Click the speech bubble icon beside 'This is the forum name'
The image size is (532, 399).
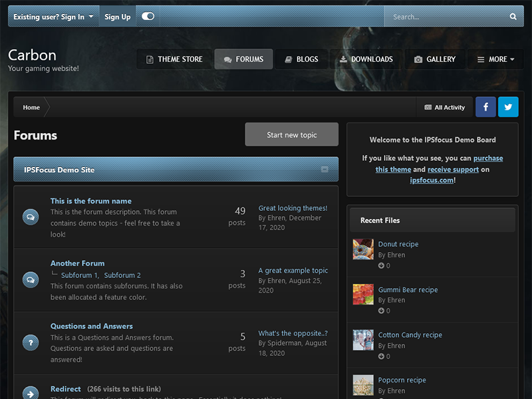click(x=30, y=217)
